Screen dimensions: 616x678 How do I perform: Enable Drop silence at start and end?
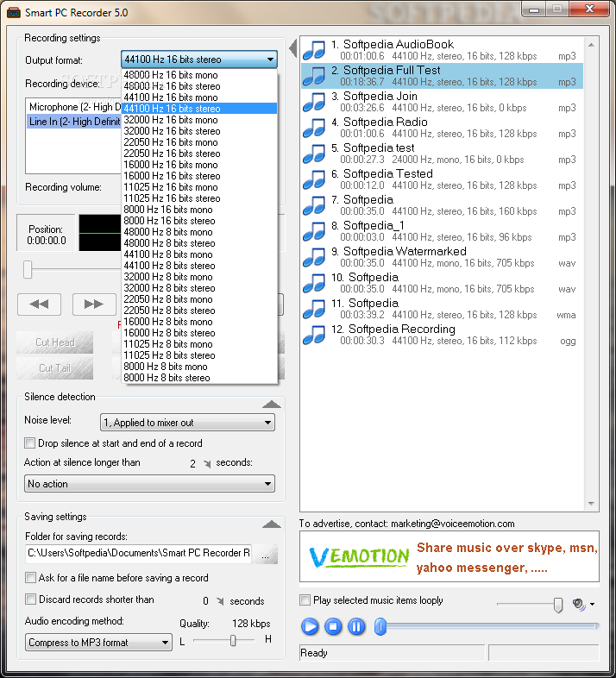[30, 443]
